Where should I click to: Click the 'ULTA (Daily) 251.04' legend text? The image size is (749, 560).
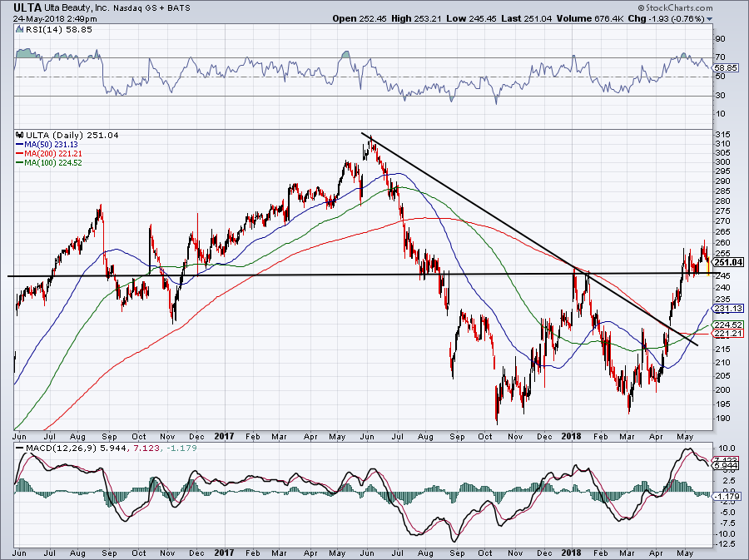coord(72,135)
